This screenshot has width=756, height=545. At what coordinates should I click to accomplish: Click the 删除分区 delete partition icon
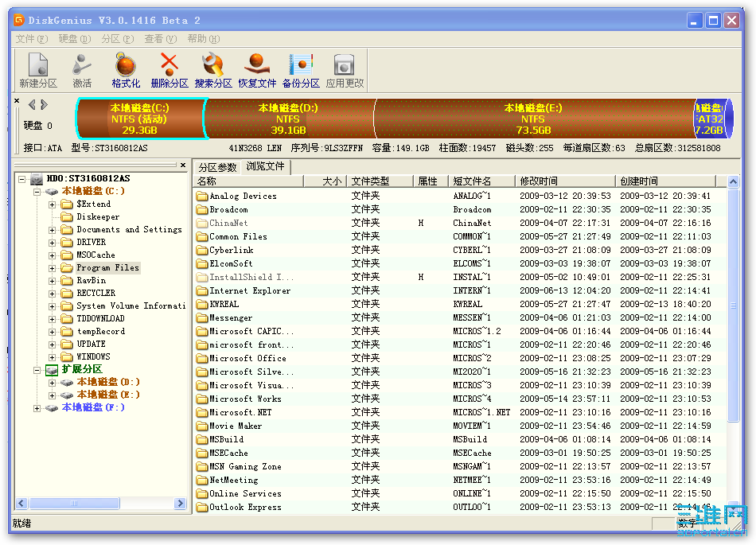point(169,64)
